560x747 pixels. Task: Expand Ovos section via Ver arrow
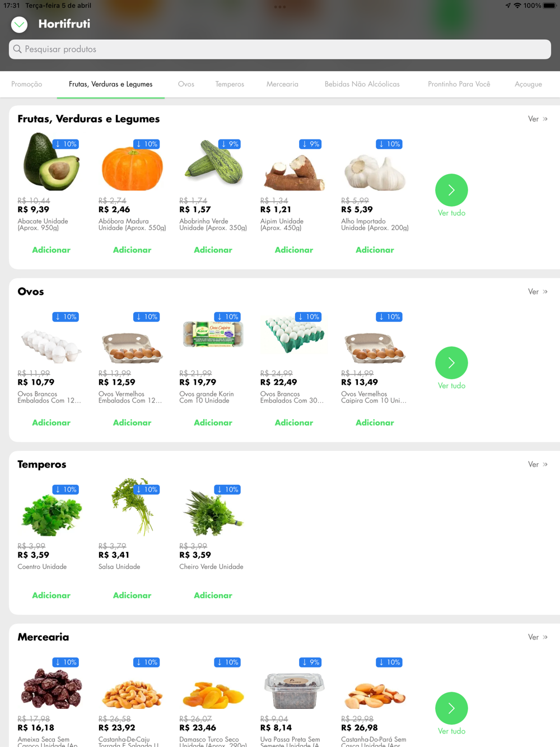tap(538, 292)
